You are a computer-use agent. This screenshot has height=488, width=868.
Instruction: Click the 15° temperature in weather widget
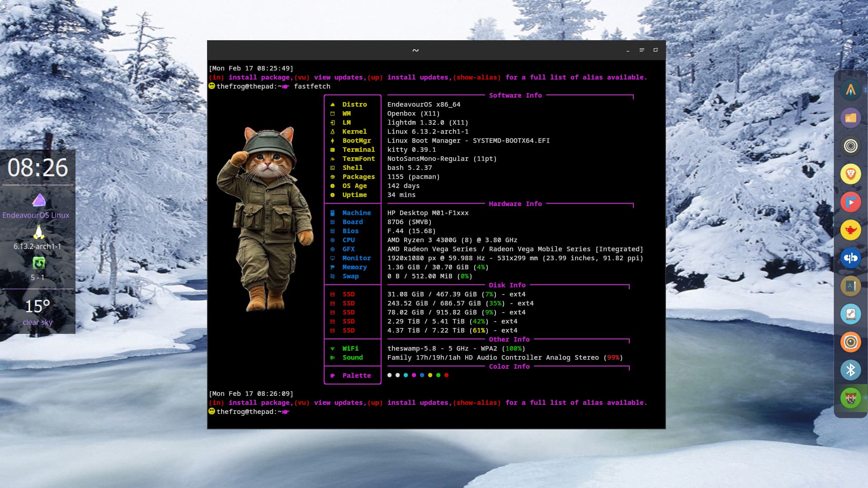point(38,306)
